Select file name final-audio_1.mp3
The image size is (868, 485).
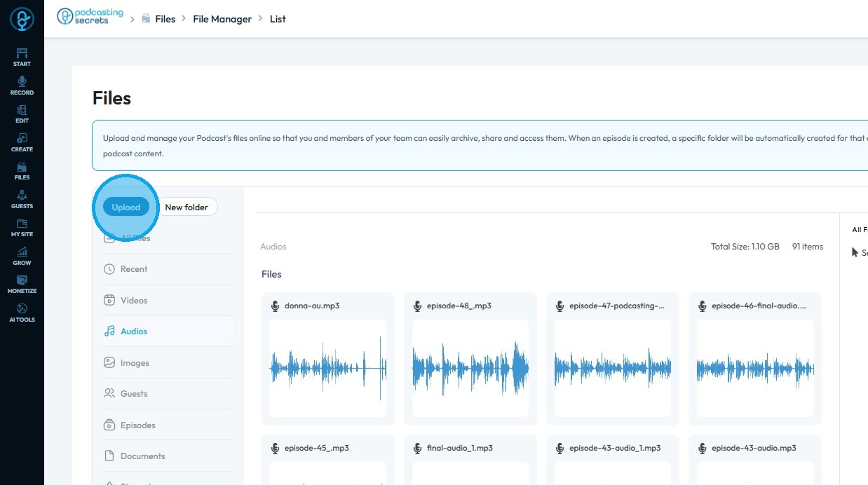(460, 448)
